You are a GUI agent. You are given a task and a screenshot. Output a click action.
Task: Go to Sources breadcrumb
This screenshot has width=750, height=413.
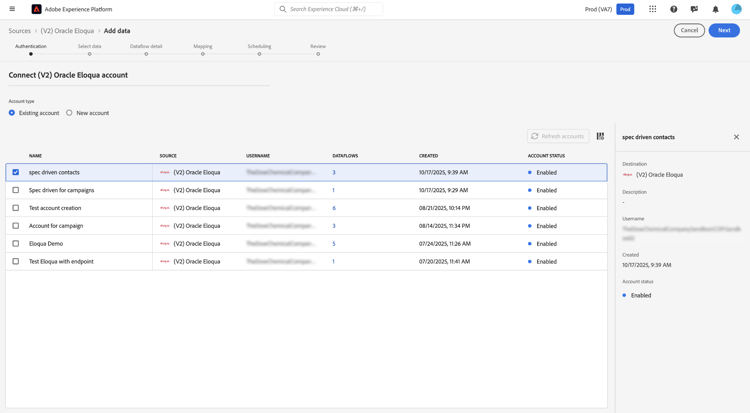point(20,31)
